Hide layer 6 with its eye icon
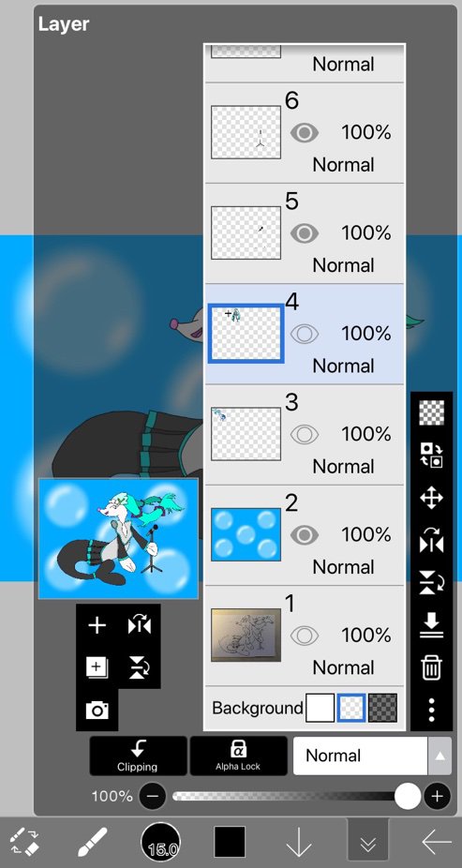The height and width of the screenshot is (868, 462). 305,133
